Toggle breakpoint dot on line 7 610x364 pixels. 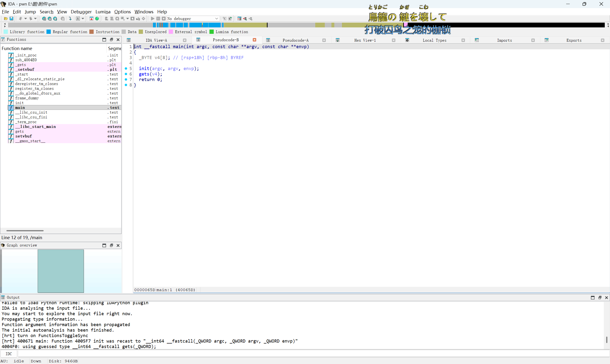[126, 80]
